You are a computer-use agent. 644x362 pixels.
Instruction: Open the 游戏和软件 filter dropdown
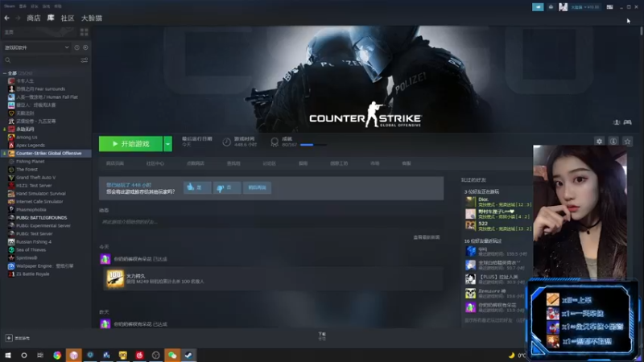point(36,47)
